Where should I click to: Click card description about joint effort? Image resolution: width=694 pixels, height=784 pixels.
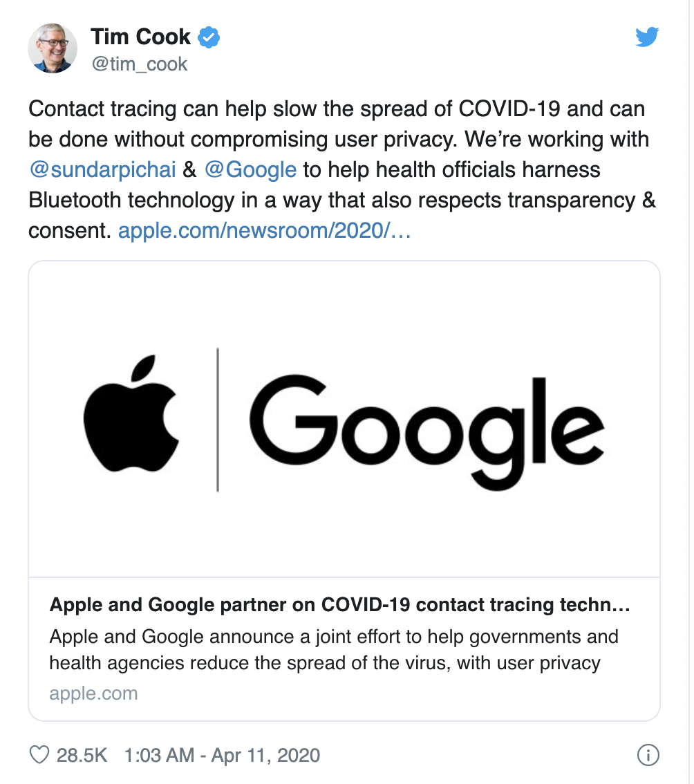coord(333,650)
